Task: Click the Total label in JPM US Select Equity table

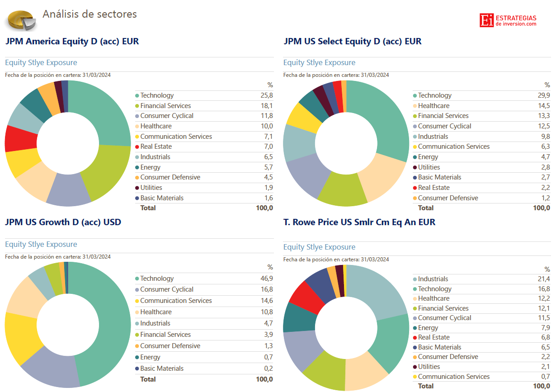Action: [426, 208]
